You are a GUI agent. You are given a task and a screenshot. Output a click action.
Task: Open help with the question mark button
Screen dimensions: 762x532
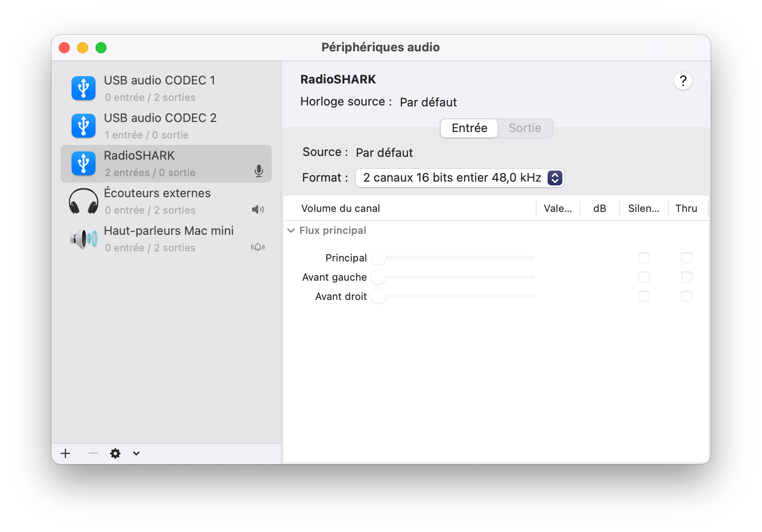(683, 81)
